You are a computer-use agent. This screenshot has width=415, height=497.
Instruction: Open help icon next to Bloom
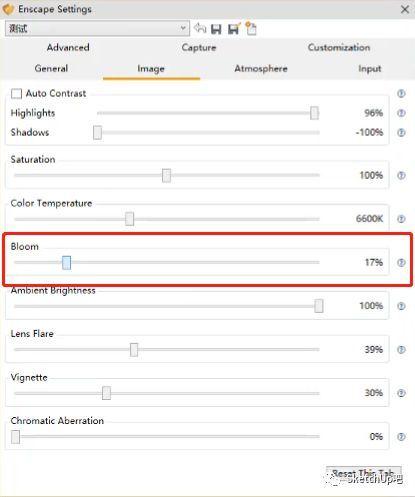pyautogui.click(x=401, y=263)
